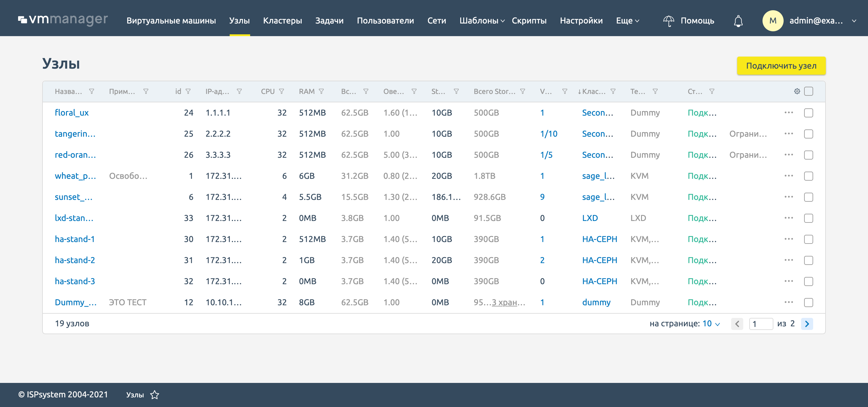Select Dummy_… row checkbox
Viewport: 868px width, 407px height.
tap(808, 302)
